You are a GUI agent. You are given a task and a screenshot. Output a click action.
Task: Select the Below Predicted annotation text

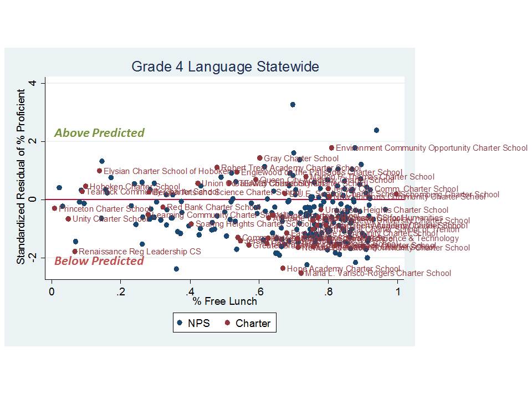click(99, 261)
